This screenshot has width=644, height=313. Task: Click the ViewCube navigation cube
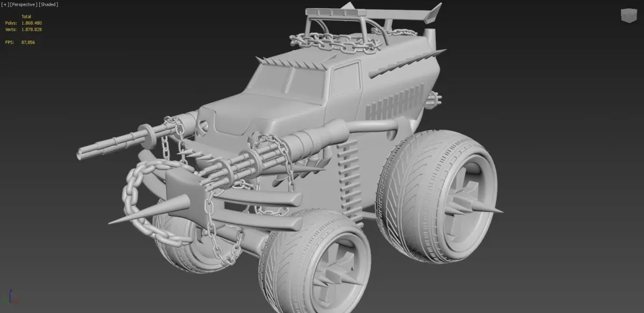[x=629, y=15]
